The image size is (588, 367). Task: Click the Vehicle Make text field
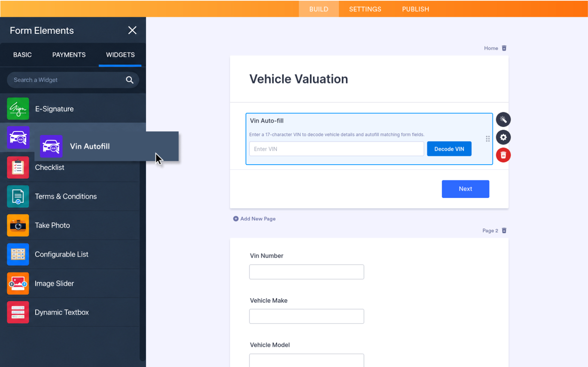point(306,316)
